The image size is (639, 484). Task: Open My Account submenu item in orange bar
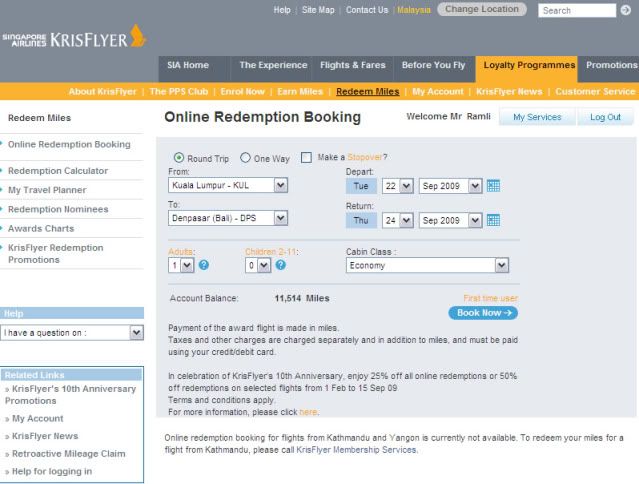(x=438, y=92)
